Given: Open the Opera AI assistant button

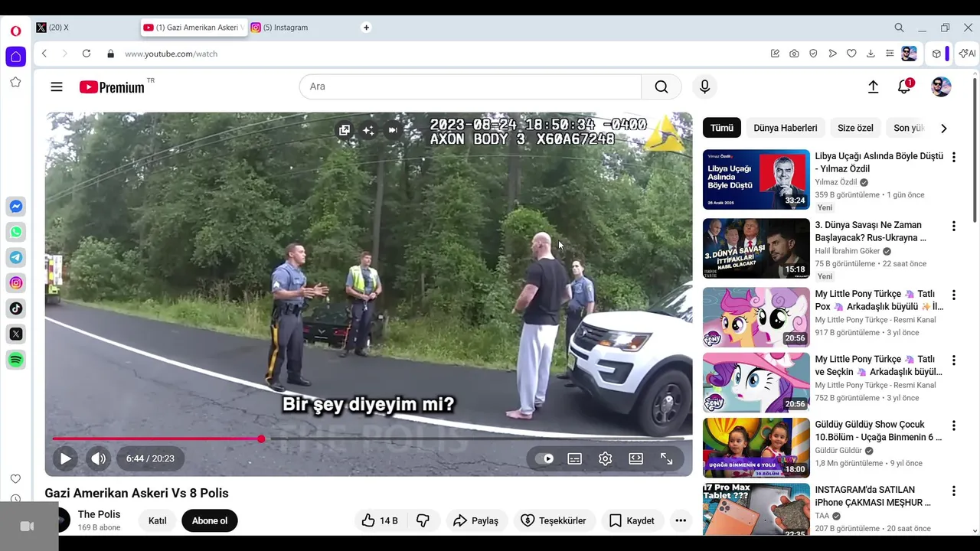Looking at the screenshot, I should 968,54.
